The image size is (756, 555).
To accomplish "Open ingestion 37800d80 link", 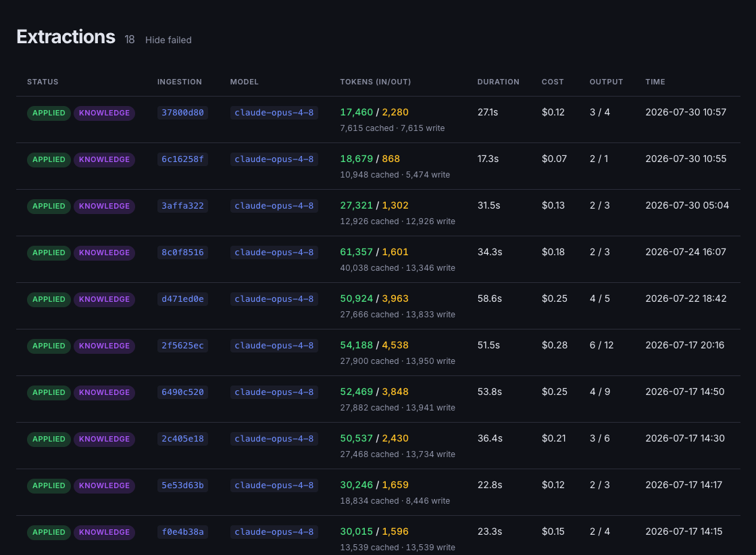I will coord(182,113).
